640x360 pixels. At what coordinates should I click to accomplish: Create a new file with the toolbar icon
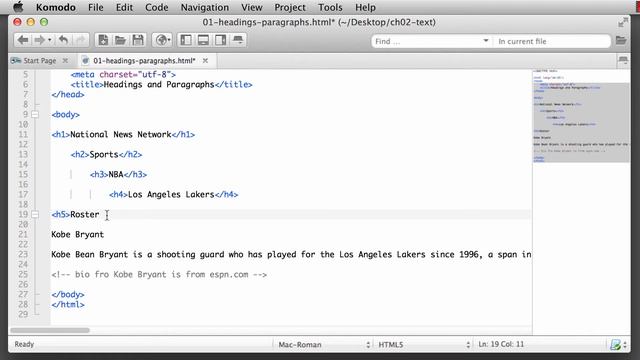103,40
